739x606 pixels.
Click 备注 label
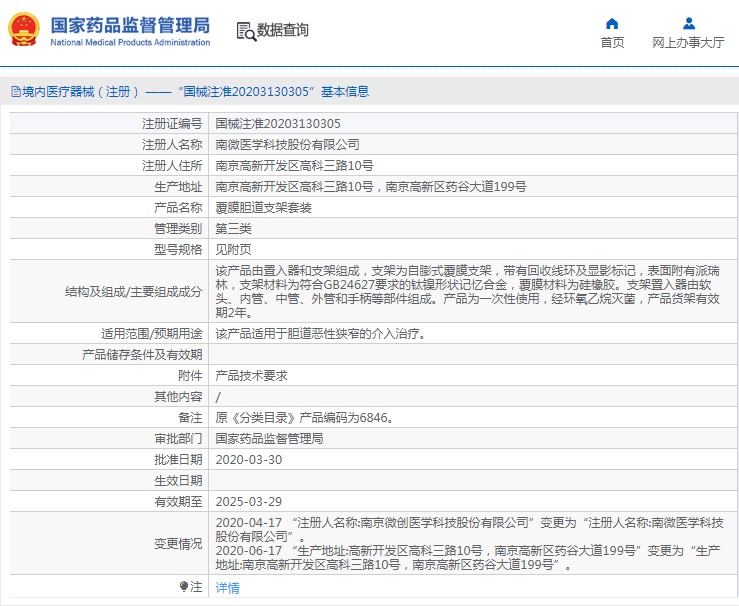(x=190, y=418)
